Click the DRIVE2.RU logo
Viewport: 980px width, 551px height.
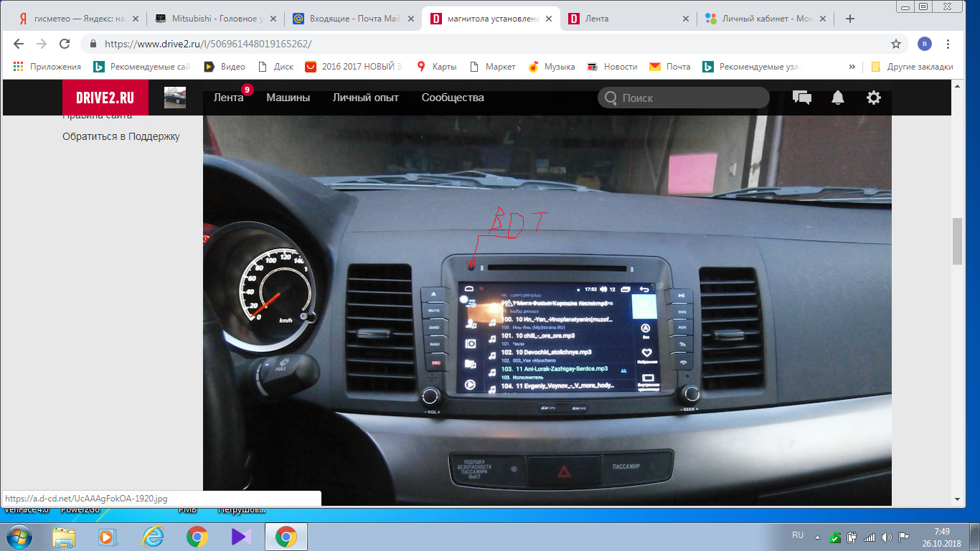(105, 98)
